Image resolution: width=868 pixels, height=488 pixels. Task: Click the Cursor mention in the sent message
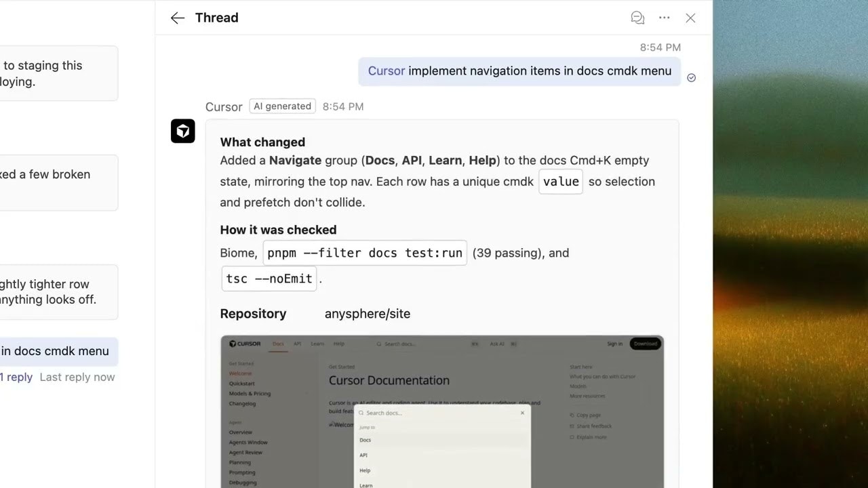coord(387,71)
